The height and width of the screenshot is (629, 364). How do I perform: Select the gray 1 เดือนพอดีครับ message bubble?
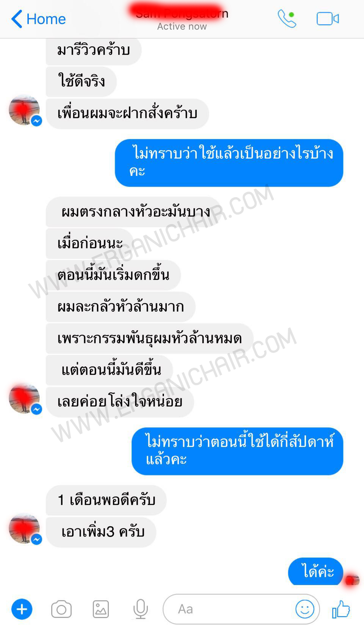pyautogui.click(x=106, y=500)
